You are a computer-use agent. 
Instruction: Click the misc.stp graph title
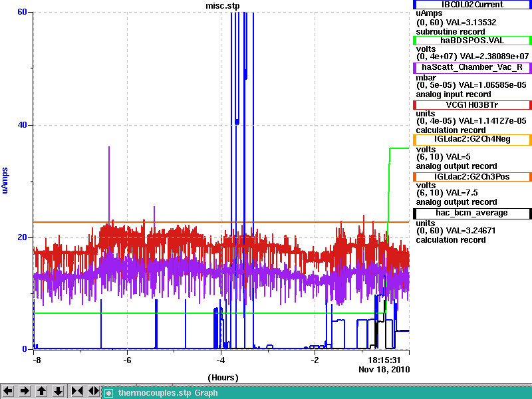223,6
